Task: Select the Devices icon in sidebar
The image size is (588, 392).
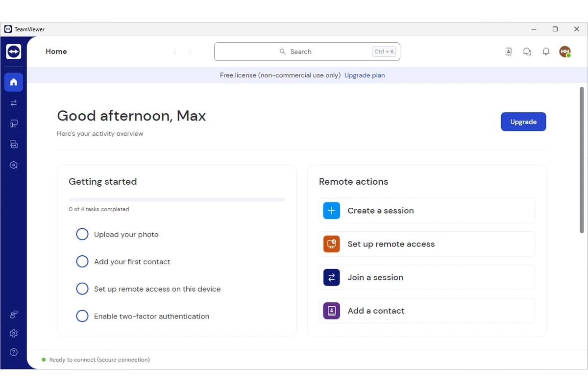Action: click(x=14, y=124)
